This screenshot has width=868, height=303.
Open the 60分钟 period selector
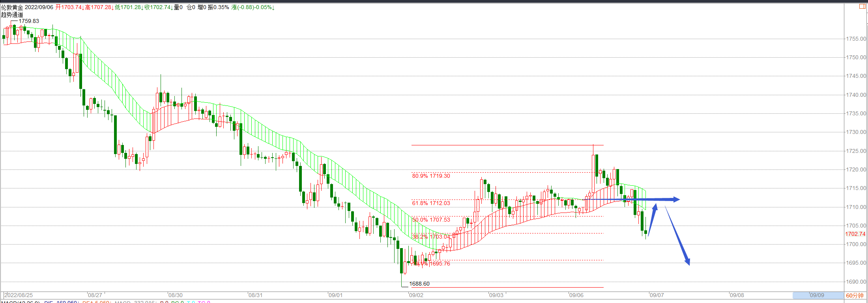(855, 295)
